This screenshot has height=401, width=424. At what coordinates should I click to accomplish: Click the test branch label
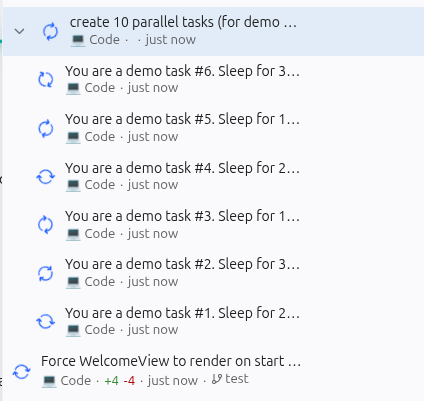coord(237,379)
